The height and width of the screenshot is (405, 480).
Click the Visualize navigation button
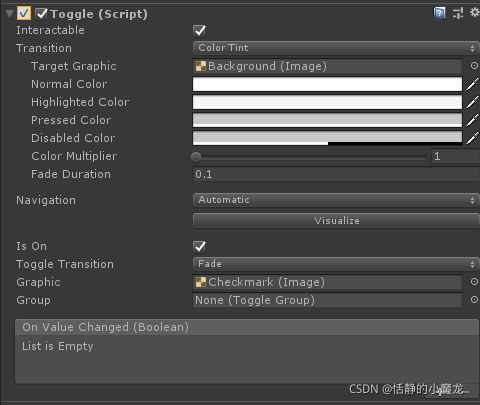point(336,221)
